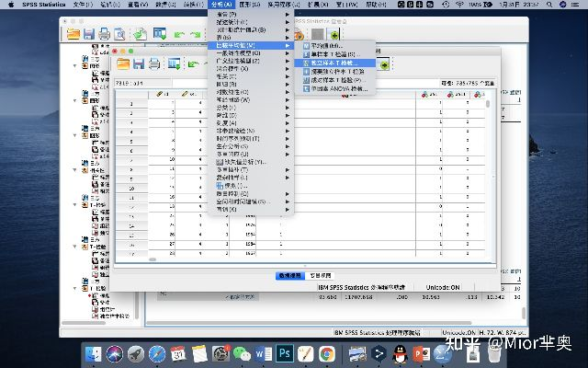Print icon in Viewer window toolbar
The image size is (588, 368).
pyautogui.click(x=104, y=34)
